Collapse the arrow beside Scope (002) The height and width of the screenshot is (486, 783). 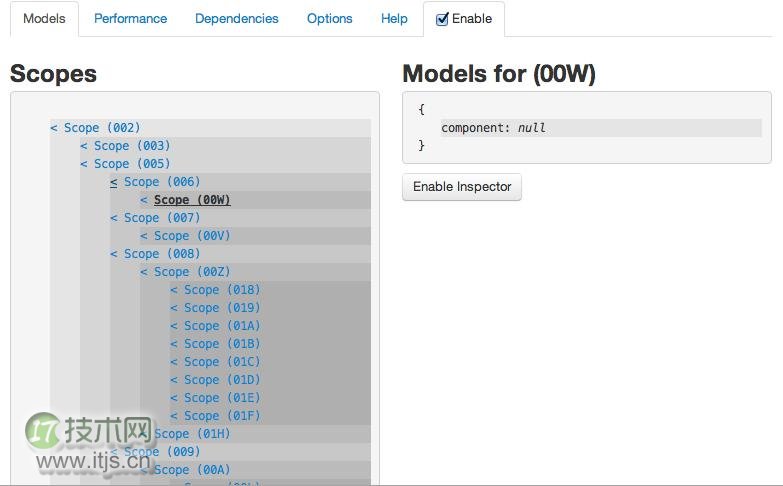(54, 128)
